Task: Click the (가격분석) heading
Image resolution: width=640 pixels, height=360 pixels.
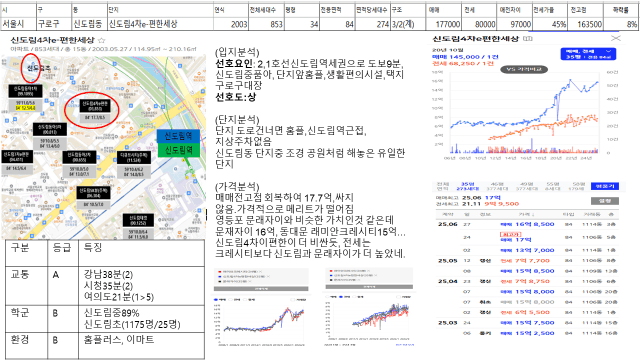Action: tap(237, 187)
